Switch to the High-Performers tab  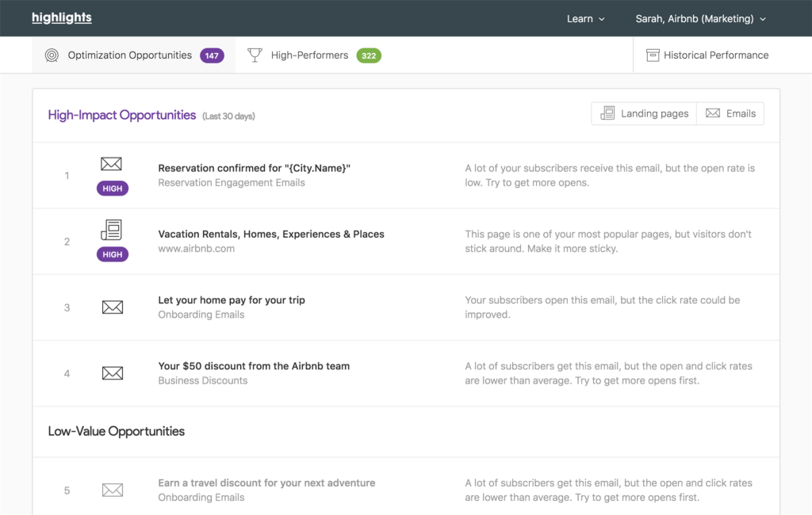(309, 55)
